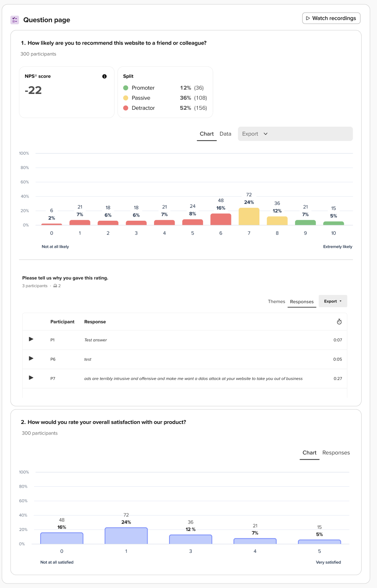Click the stopwatch icon in the responses table header
The width and height of the screenshot is (377, 588).
(x=339, y=321)
